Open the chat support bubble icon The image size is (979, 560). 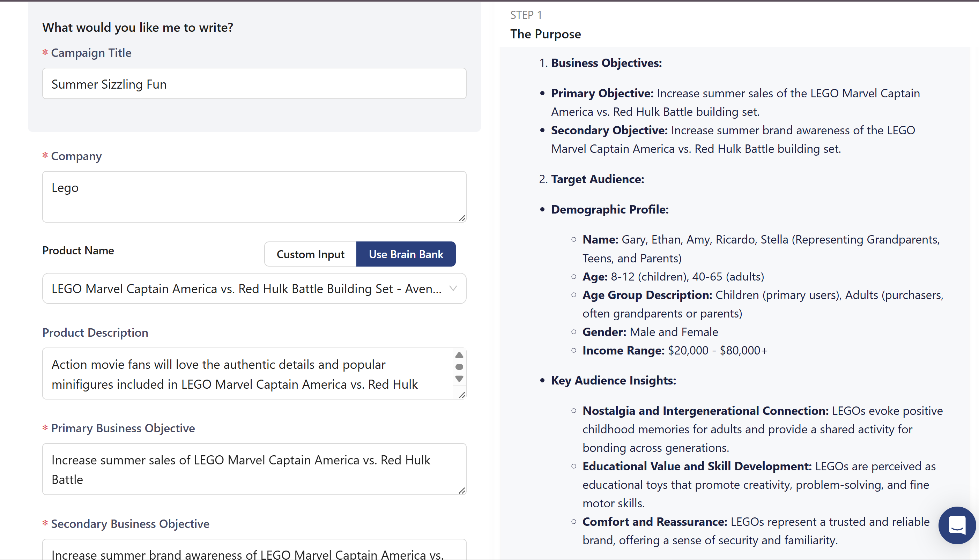pos(957,525)
